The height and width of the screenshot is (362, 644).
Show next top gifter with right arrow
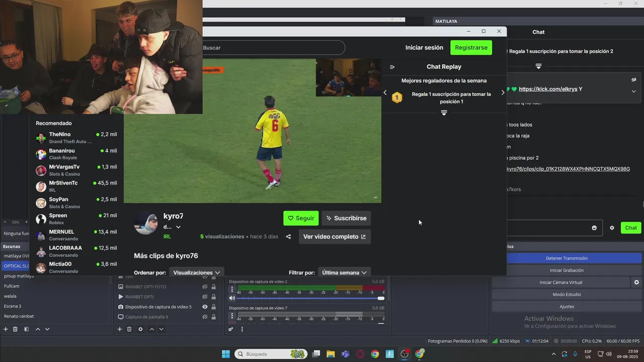click(x=503, y=93)
